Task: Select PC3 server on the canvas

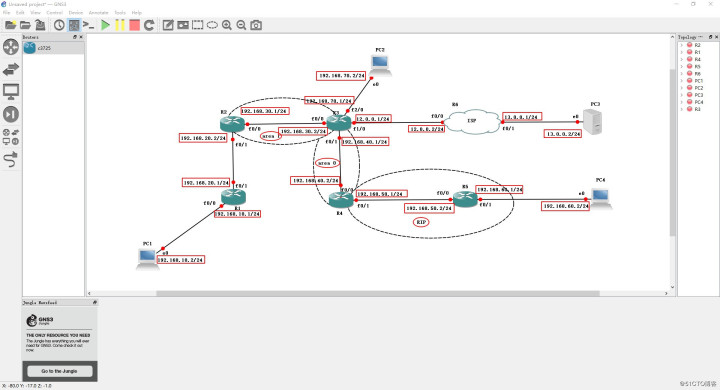Action: (592, 122)
